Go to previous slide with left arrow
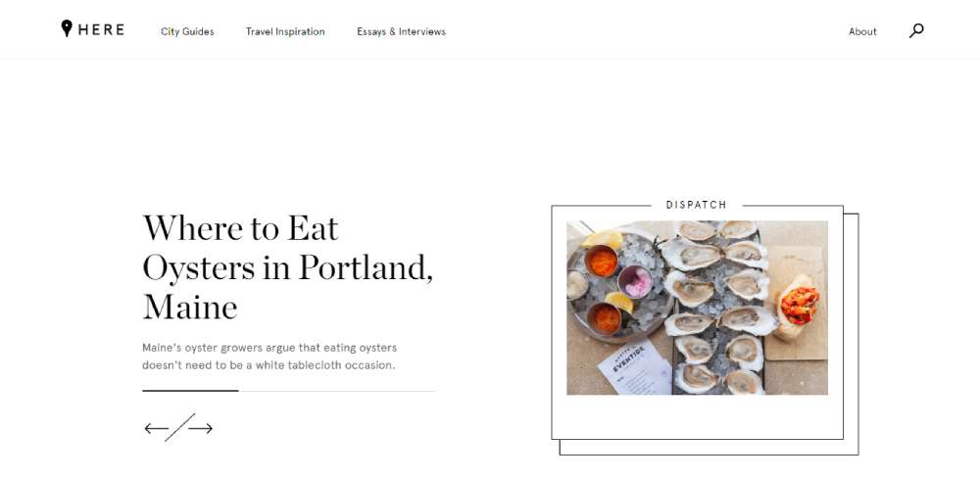This screenshot has height=480, width=980. 156,428
